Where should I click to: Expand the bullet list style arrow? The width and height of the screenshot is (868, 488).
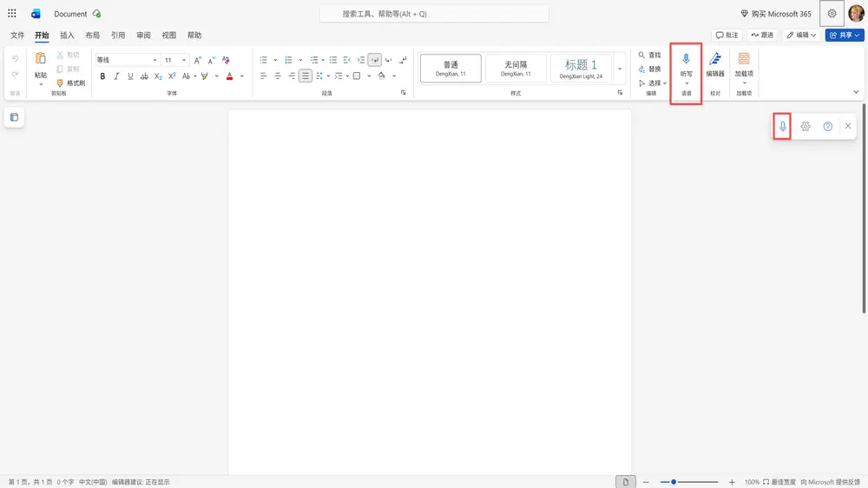pyautogui.click(x=275, y=60)
